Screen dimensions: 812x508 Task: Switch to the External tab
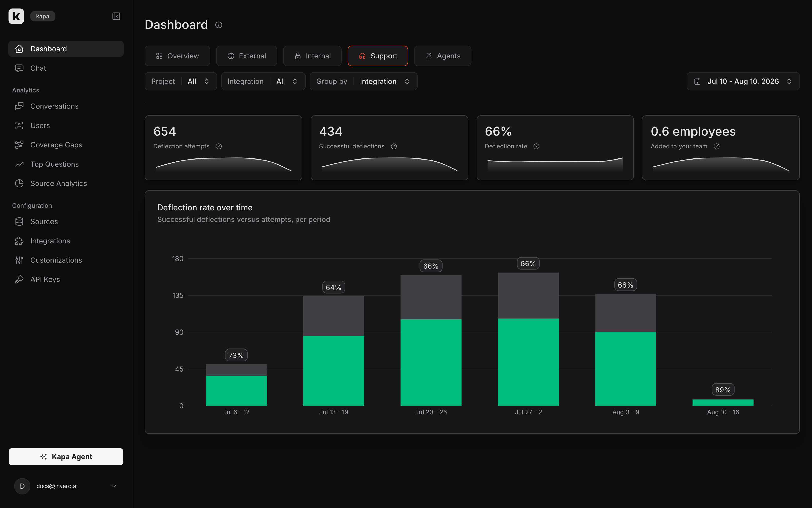click(x=247, y=56)
